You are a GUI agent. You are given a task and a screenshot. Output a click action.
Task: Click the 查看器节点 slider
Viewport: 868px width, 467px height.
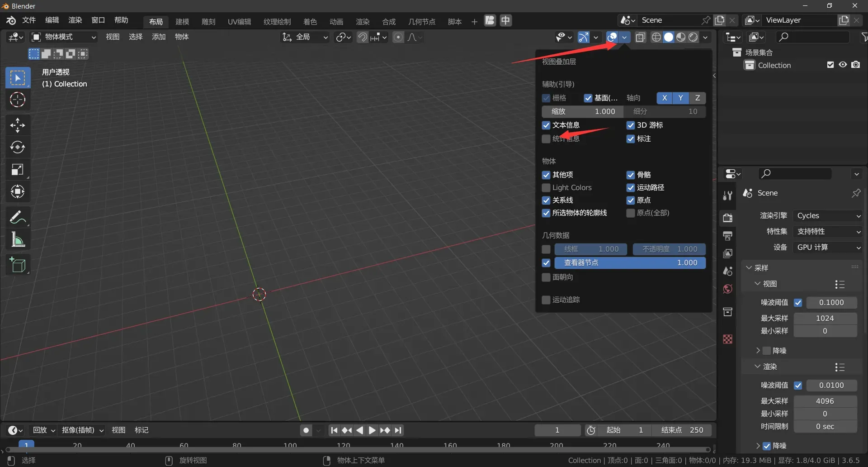(x=630, y=263)
